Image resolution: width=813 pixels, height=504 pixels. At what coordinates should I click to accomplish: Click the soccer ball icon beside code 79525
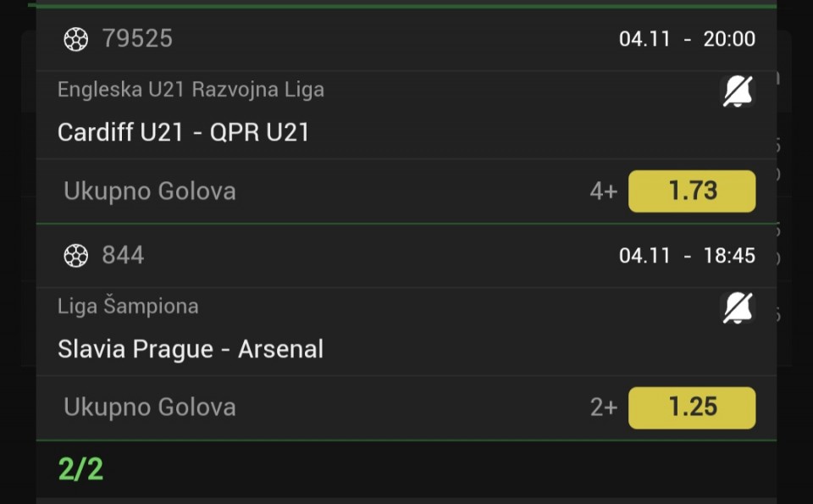[76, 39]
